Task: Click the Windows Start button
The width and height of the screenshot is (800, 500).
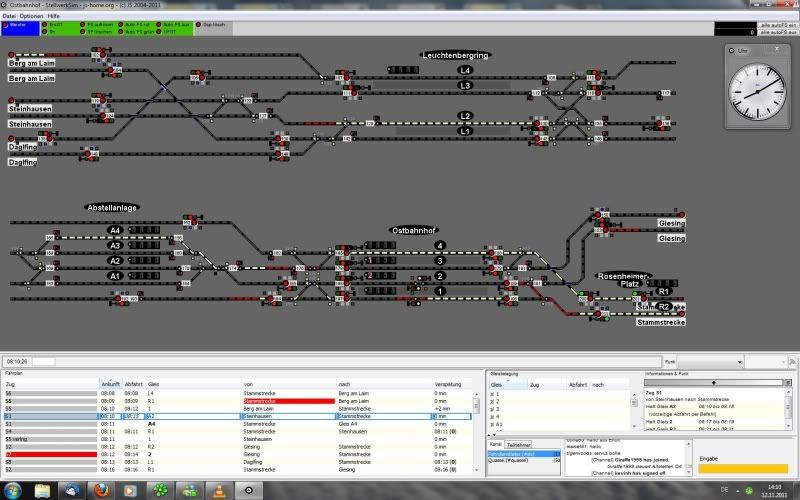Action: (x=13, y=489)
